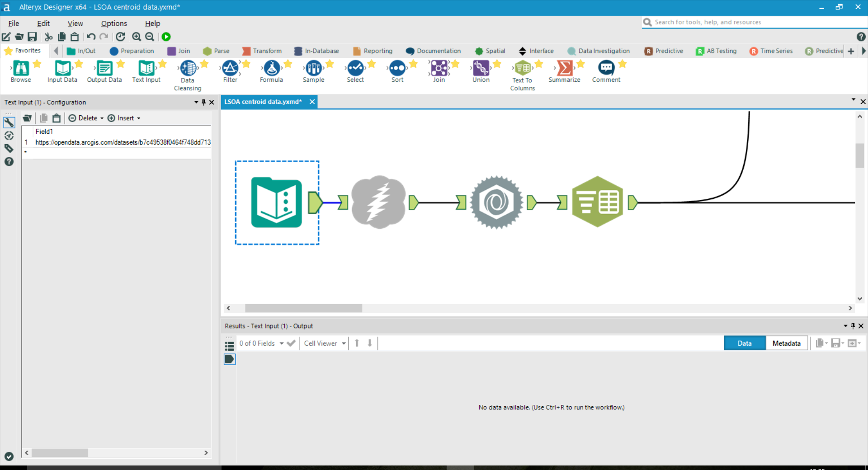This screenshot has height=470, width=868.
Task: Select the Summarize tool
Action: click(564, 69)
